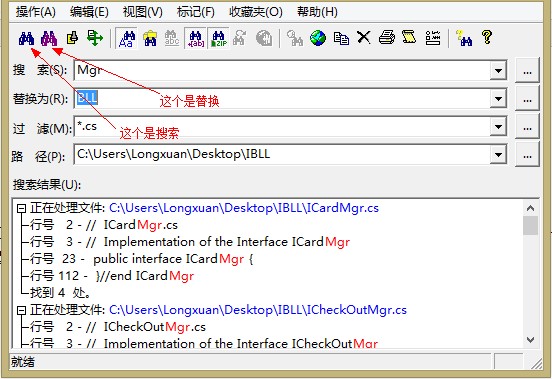Screen dimensions: 552x379
Task: Expand the 过滤(M) filter dropdown arrow
Action: [x=498, y=127]
